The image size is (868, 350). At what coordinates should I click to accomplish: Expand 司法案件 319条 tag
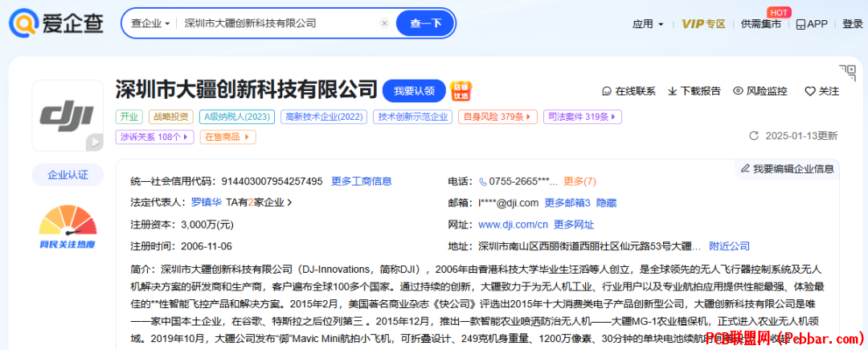(583, 117)
